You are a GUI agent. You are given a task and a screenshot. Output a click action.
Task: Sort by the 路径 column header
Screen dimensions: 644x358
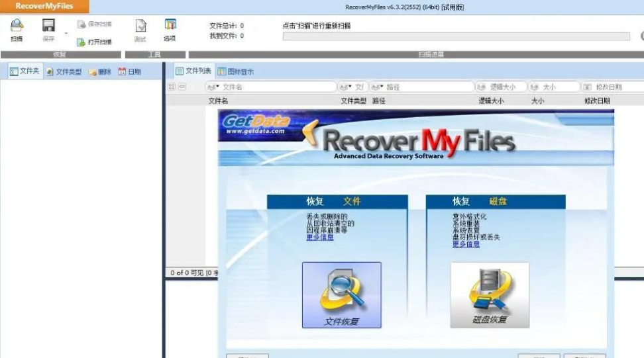tap(379, 101)
